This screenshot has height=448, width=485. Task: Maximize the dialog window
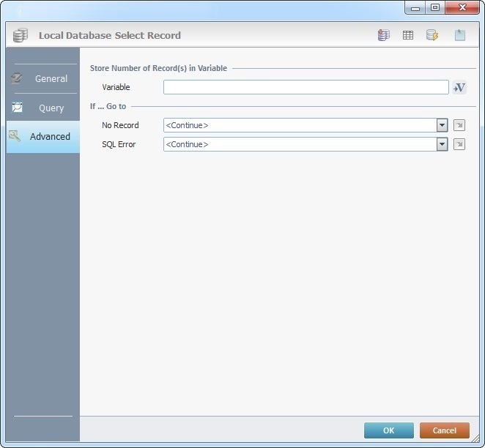click(435, 7)
